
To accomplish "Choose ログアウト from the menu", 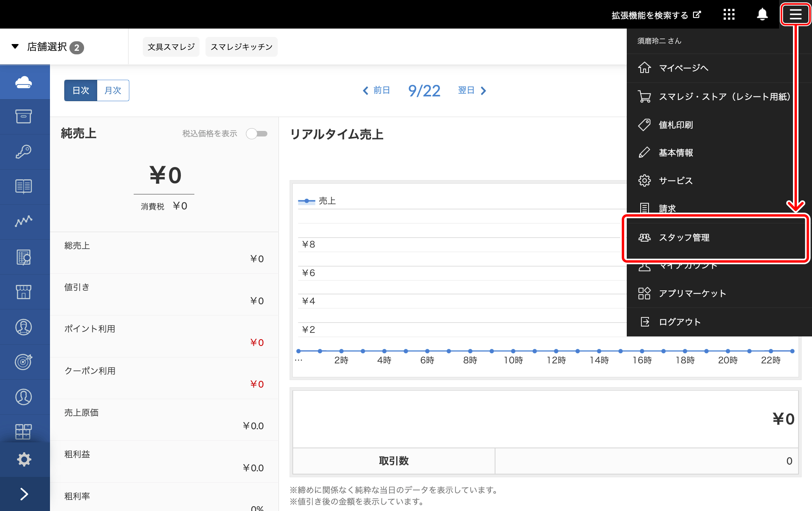I will (680, 322).
